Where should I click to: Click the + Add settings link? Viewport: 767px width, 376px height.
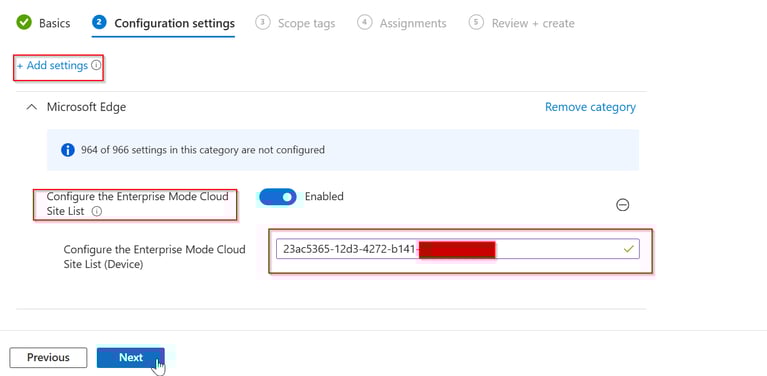(52, 65)
